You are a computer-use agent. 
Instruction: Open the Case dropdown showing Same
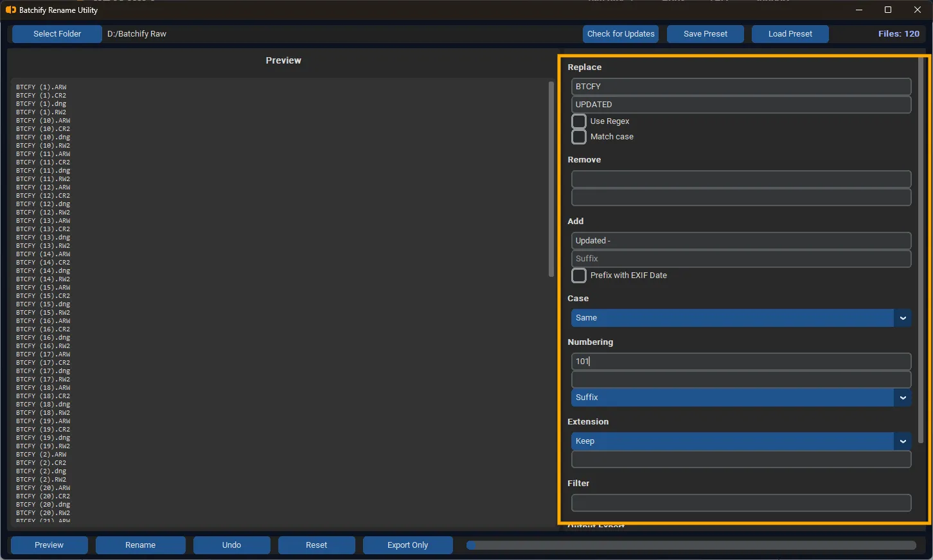pos(740,317)
